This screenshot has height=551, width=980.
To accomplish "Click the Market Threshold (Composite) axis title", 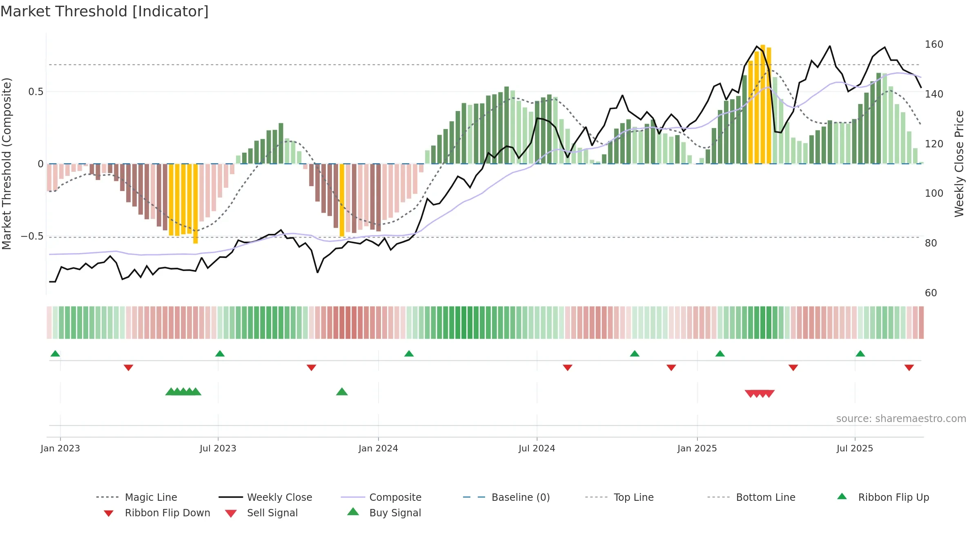I will pyautogui.click(x=7, y=164).
